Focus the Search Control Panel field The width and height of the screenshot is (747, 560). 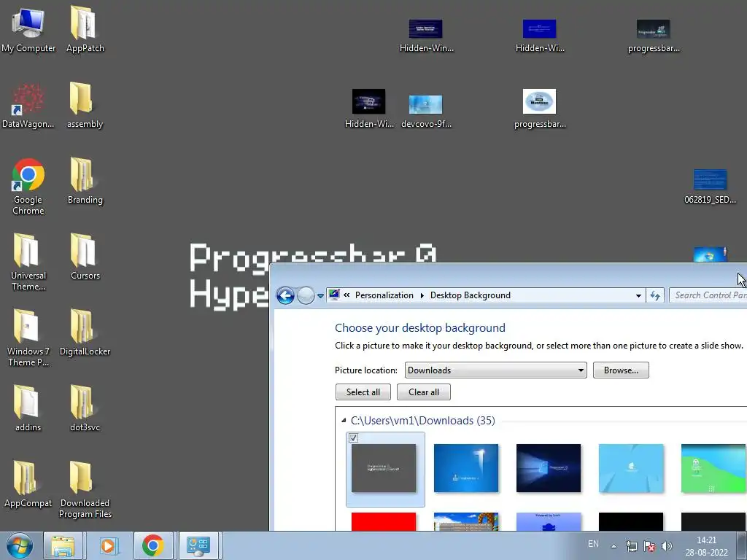(708, 295)
